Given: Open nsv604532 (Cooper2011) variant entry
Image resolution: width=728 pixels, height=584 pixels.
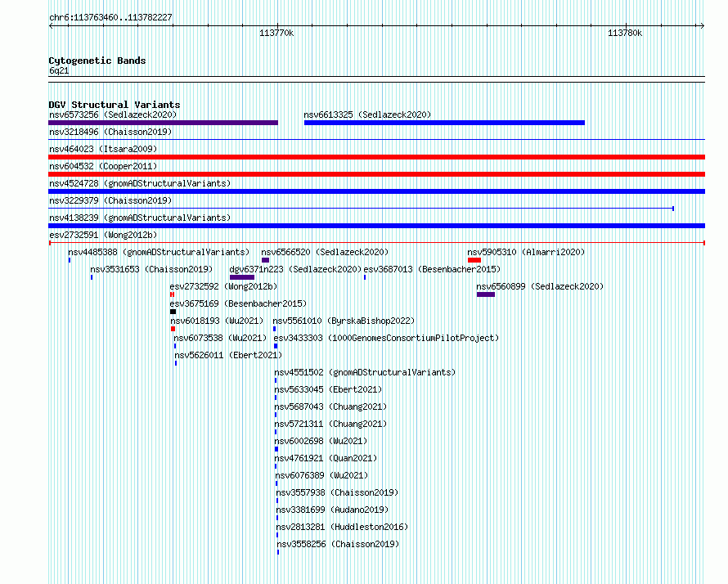Looking at the screenshot, I should click(x=103, y=166).
